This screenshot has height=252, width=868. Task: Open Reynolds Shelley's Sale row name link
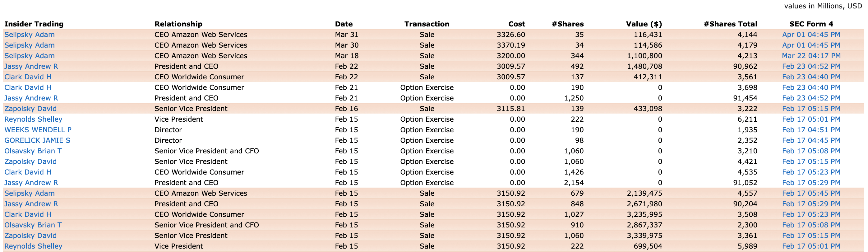click(33, 246)
